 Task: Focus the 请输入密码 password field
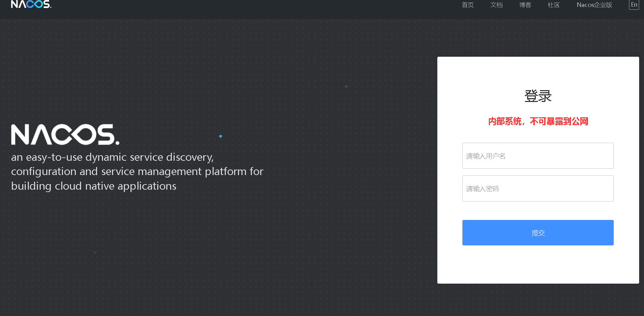(x=538, y=188)
